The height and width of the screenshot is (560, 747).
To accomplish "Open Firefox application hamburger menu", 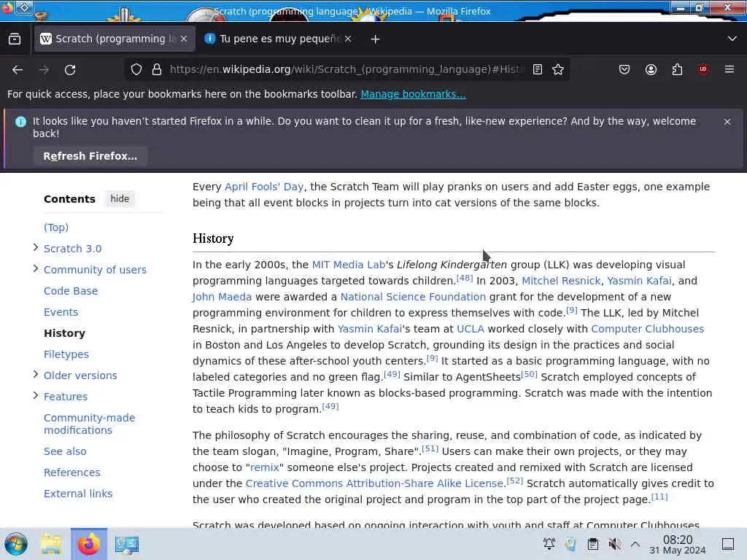I will 729,69.
